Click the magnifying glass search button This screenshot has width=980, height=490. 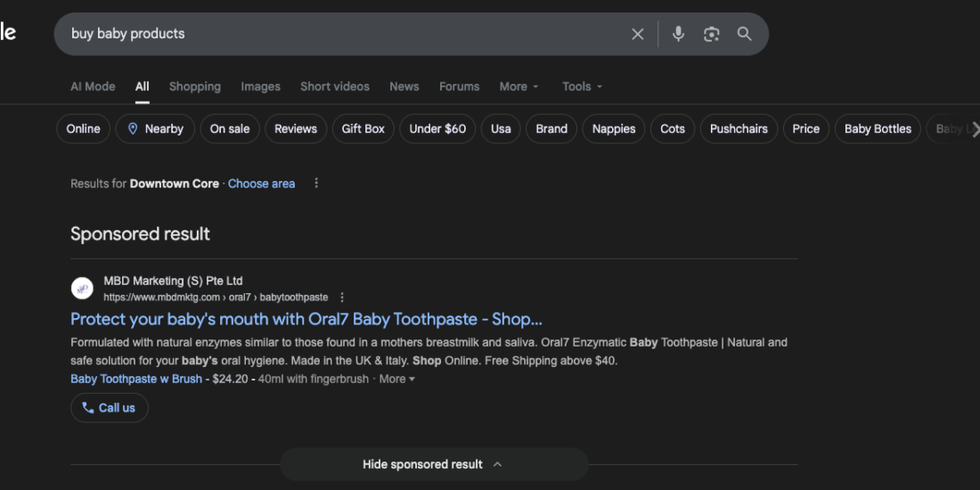pyautogui.click(x=744, y=34)
